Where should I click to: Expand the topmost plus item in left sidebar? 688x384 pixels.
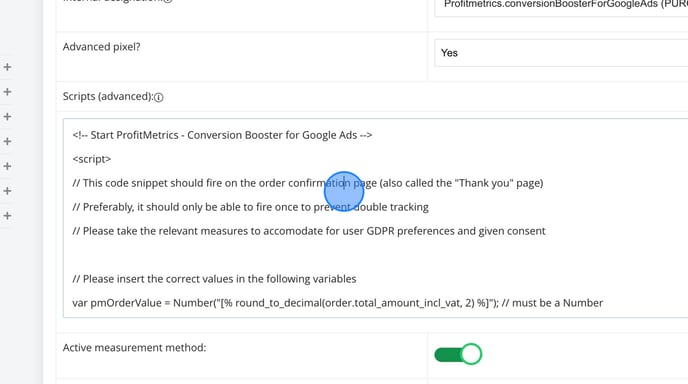tap(7, 67)
